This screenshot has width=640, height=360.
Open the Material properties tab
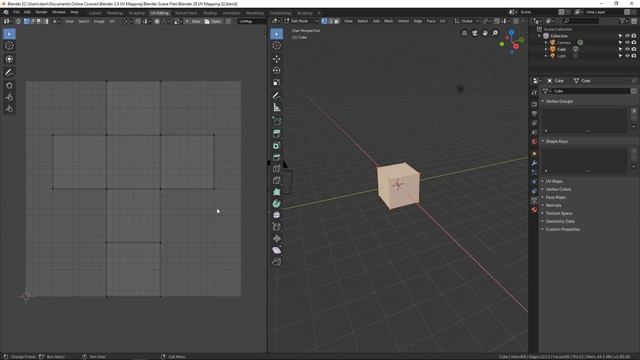click(534, 210)
